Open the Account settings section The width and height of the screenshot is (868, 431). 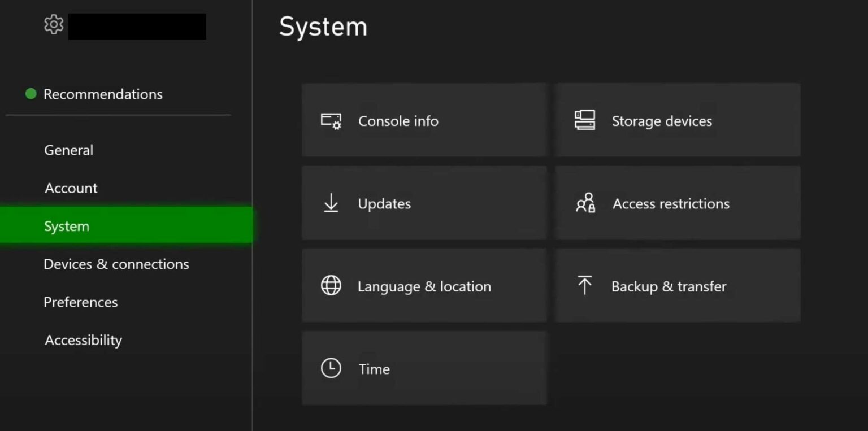coord(71,188)
